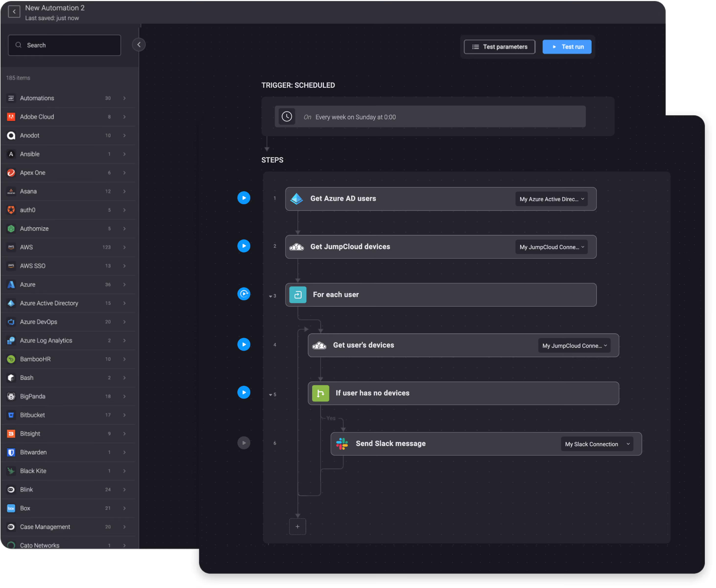Click the Test parameters button
This screenshot has width=716, height=588.
[500, 47]
